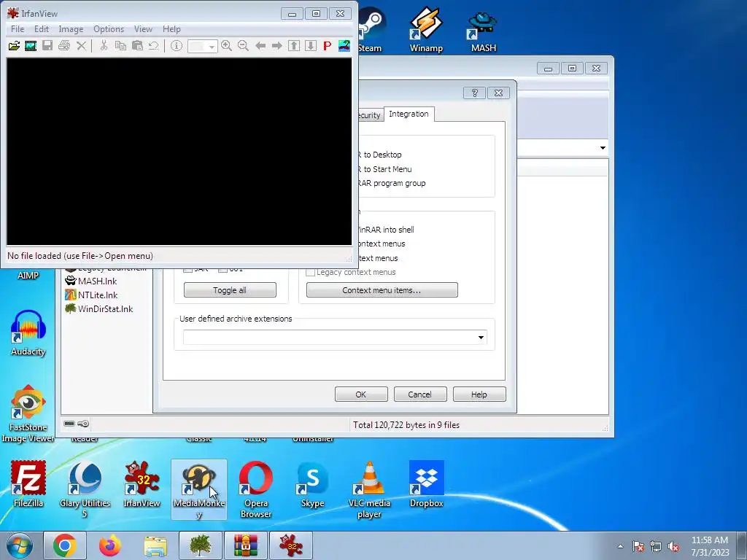Show hidden system tray icons arrow
This screenshot has height=560, width=747.
(x=620, y=546)
